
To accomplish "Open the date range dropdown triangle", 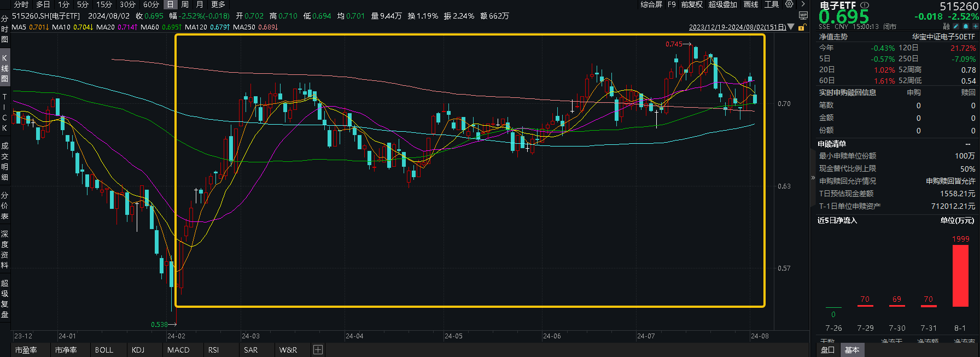I will point(791,27).
